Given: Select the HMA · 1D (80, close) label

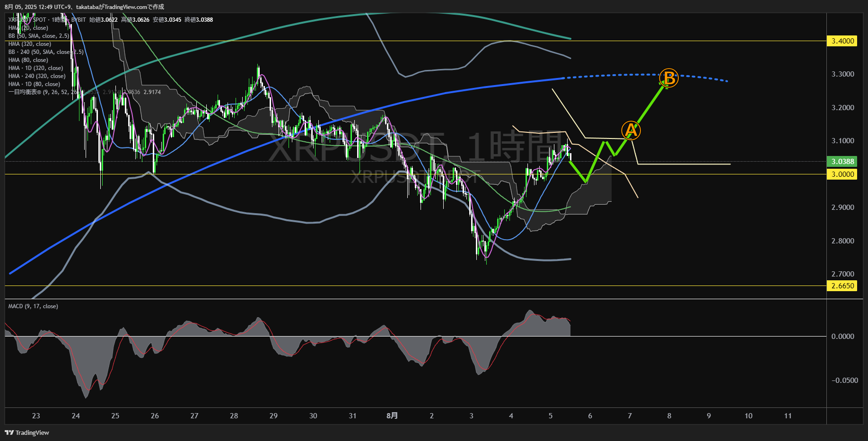Looking at the screenshot, I should [34, 84].
